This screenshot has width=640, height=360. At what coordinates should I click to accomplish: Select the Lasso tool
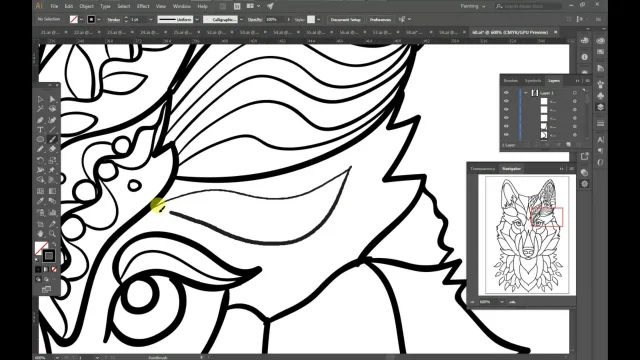coord(52,109)
